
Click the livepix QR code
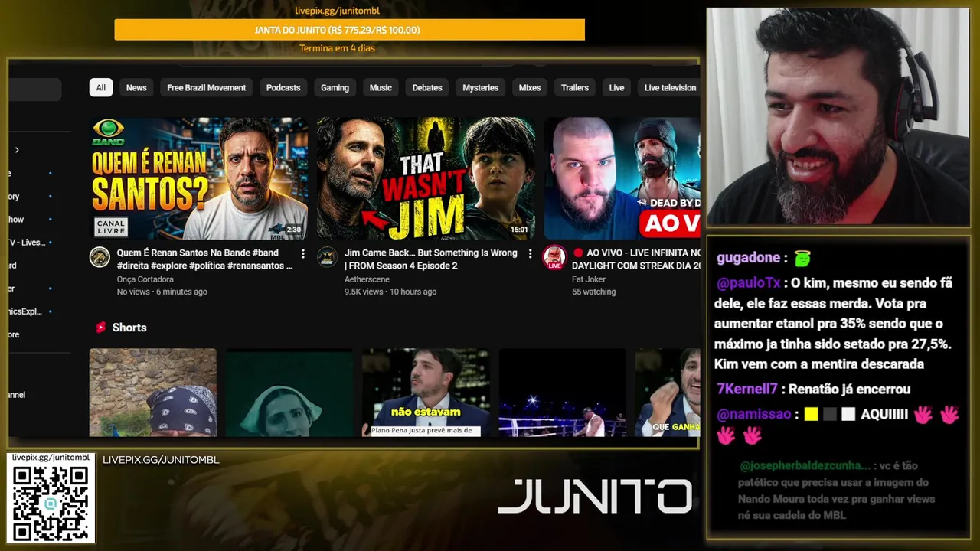coord(51,502)
